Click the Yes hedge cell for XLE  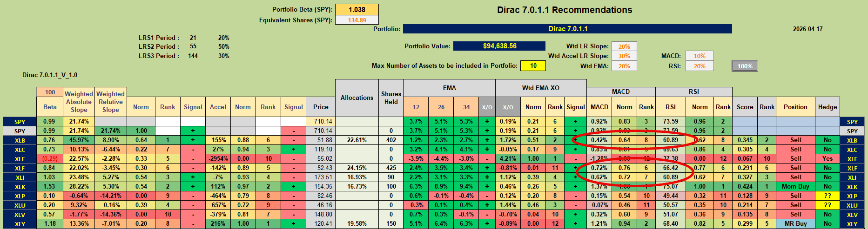point(828,158)
